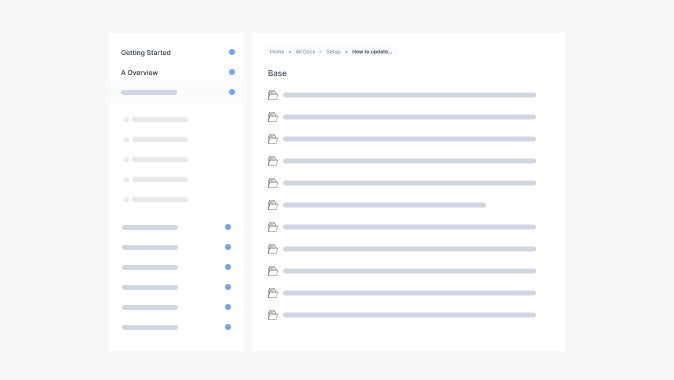The width and height of the screenshot is (674, 380).
Task: Expand the last placeholder section in sidebar
Action: [176, 328]
